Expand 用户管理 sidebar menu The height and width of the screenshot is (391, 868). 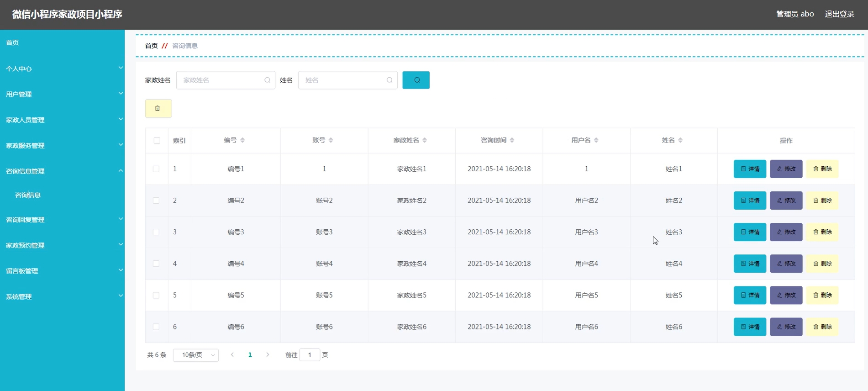tap(63, 94)
